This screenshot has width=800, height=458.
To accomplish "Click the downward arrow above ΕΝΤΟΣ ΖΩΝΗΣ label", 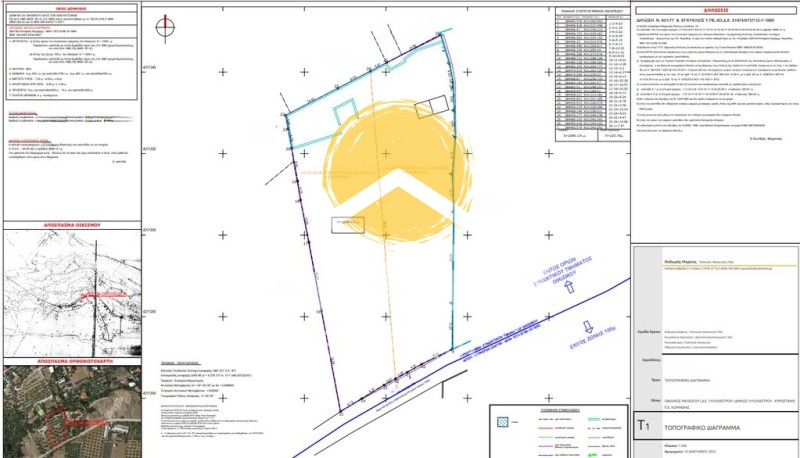I will pos(588,326).
